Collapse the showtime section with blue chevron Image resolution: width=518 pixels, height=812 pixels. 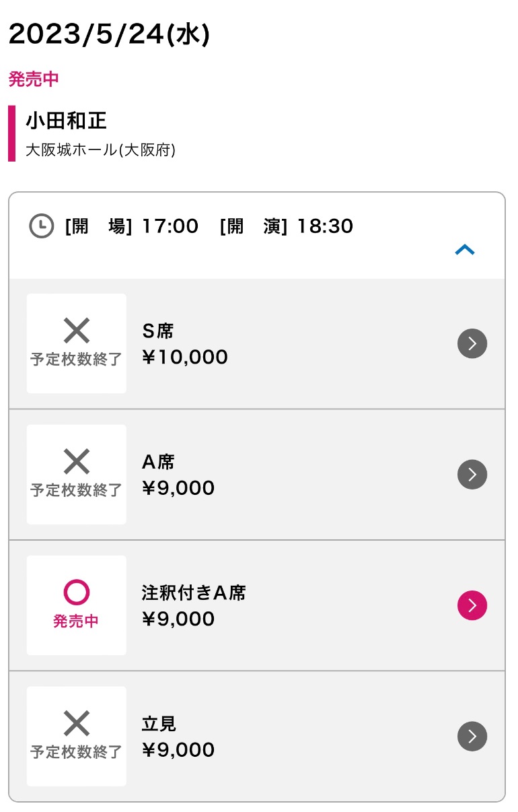pyautogui.click(x=465, y=250)
